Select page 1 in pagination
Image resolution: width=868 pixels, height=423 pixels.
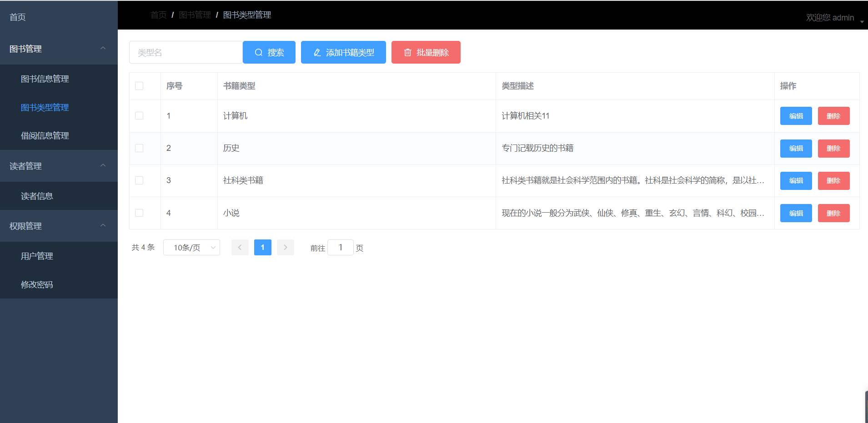pos(263,248)
